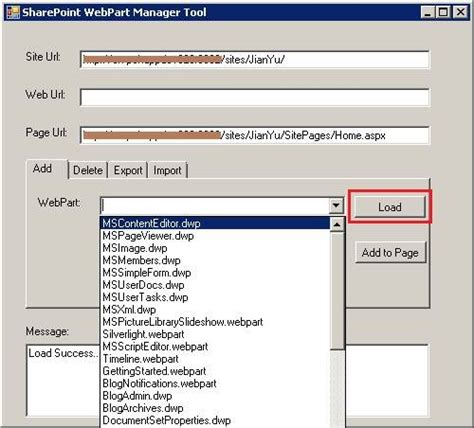Pick MSUserDocs.dwp from the list
474x428 pixels.
tap(215, 285)
